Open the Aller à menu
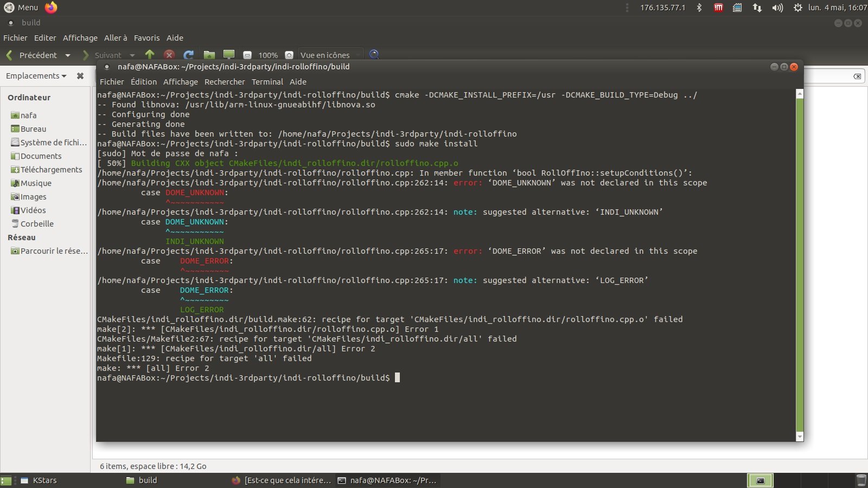Viewport: 868px width, 488px height. click(x=116, y=38)
